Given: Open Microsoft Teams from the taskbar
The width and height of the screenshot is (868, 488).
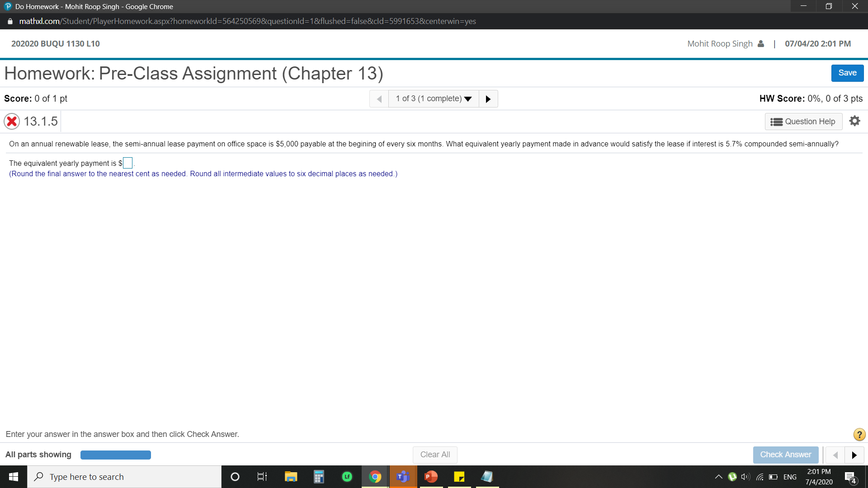Looking at the screenshot, I should [403, 477].
